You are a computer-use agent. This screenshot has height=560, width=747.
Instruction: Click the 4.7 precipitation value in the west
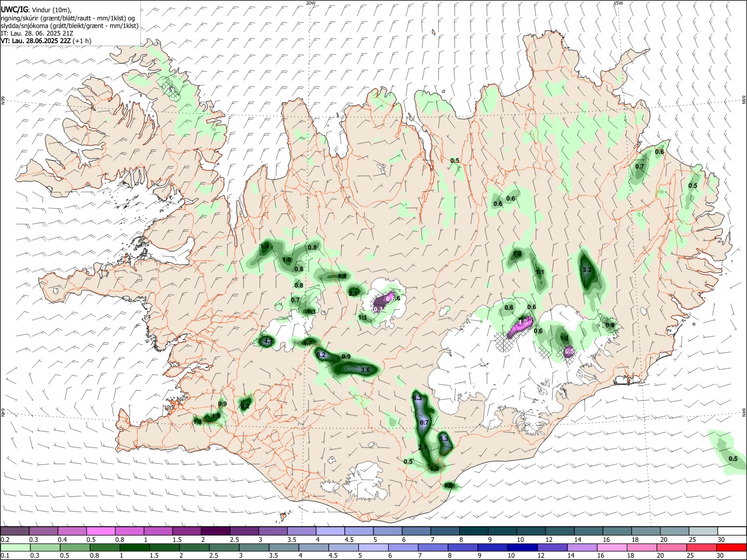268,341
